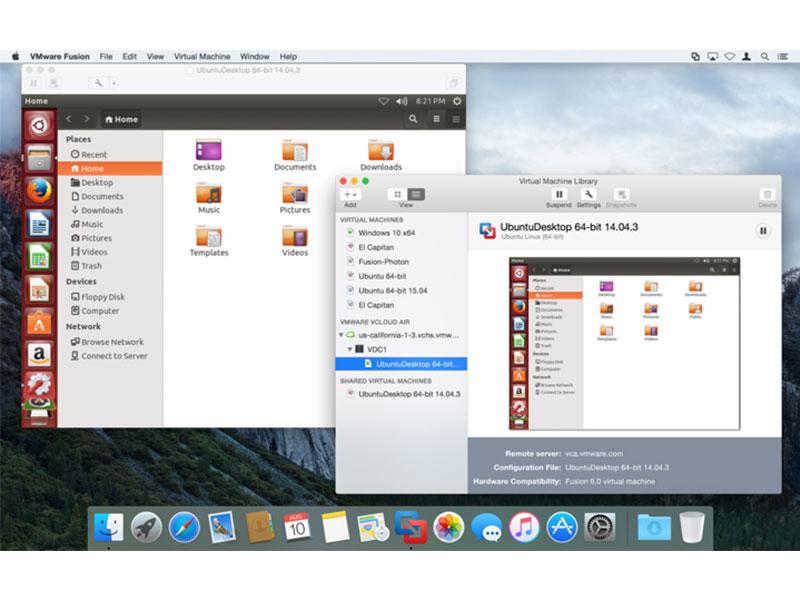This screenshot has width=800, height=600.
Task: Open the Help menu
Action: pos(288,57)
